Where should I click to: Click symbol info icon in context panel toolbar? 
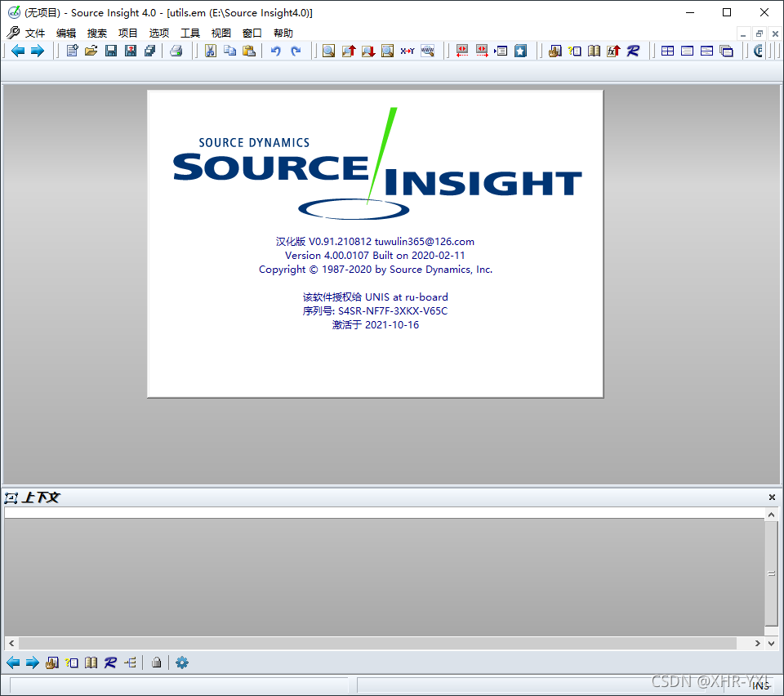point(72,663)
